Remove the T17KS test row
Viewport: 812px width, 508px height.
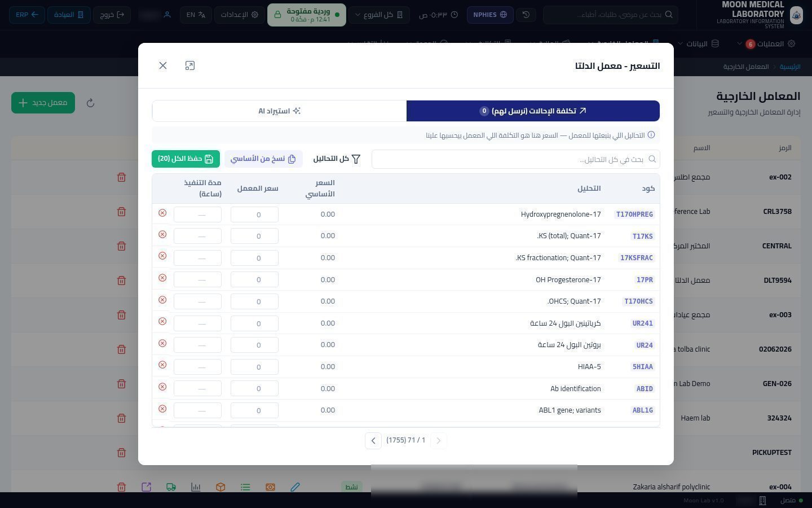click(x=162, y=234)
